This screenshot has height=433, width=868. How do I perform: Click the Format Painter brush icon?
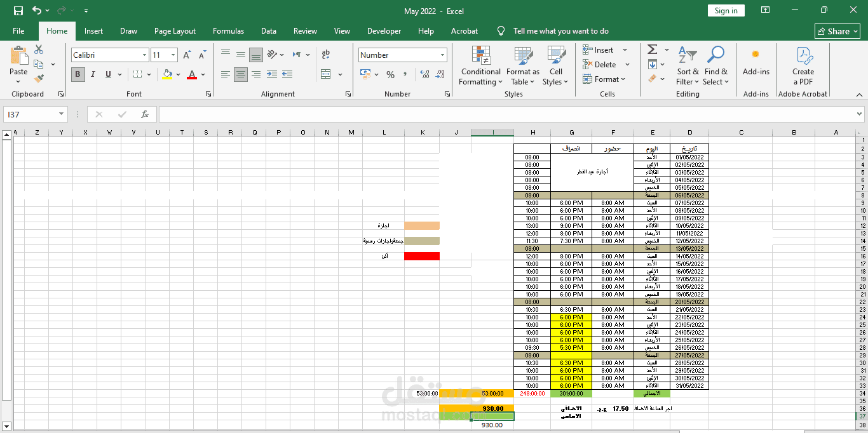(39, 79)
